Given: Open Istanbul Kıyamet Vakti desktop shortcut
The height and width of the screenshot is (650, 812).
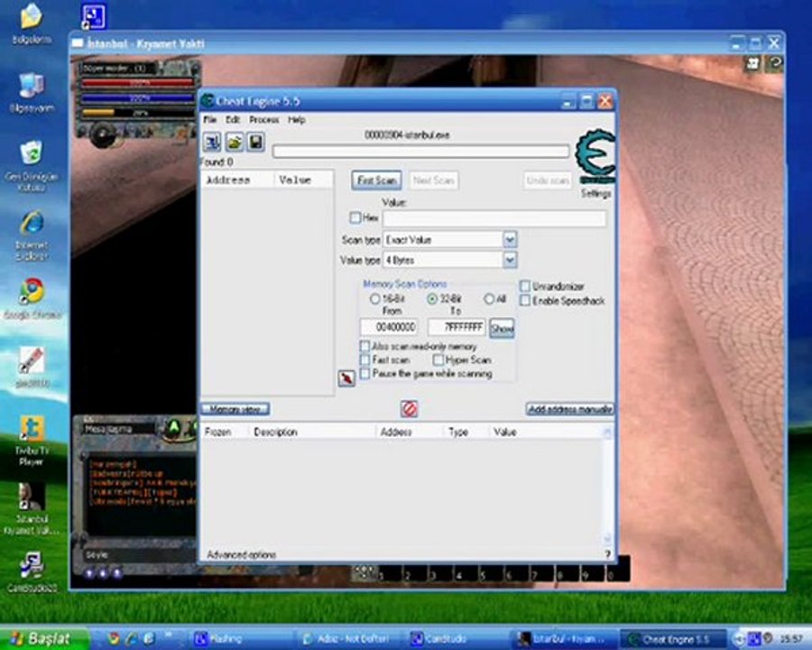Looking at the screenshot, I should tap(32, 509).
